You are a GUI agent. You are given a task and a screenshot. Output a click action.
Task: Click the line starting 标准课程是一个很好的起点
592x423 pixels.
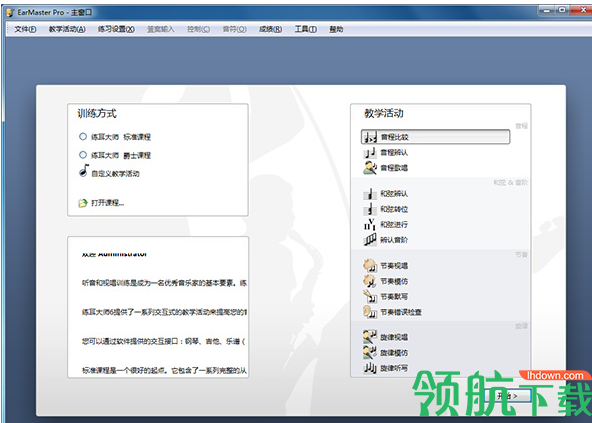[164, 371]
